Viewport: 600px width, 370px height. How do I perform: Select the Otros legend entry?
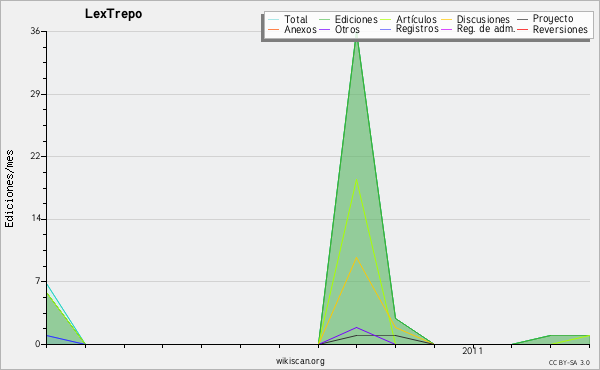(347, 29)
